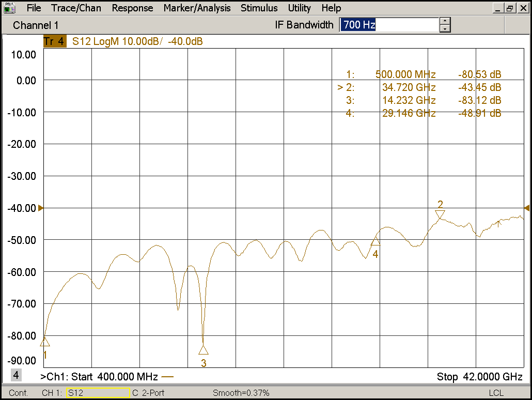532x400 pixels.
Task: Open the Stimulus menu
Action: (259, 8)
